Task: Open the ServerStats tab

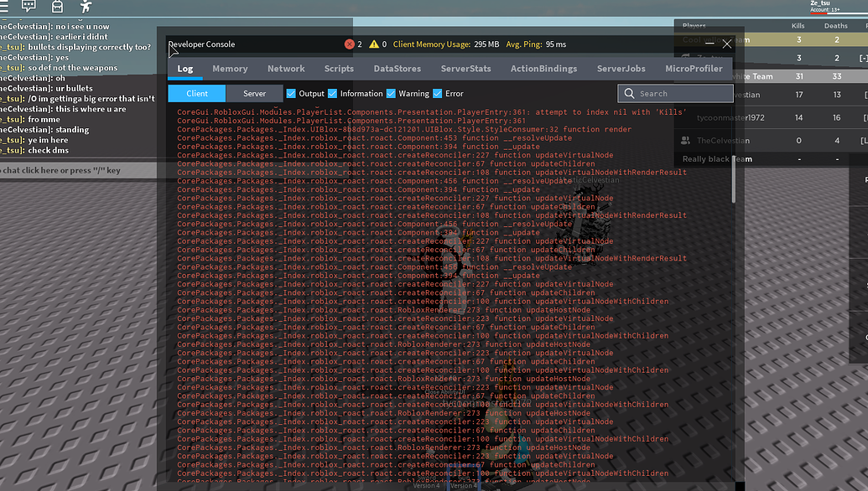Action: [x=465, y=69]
